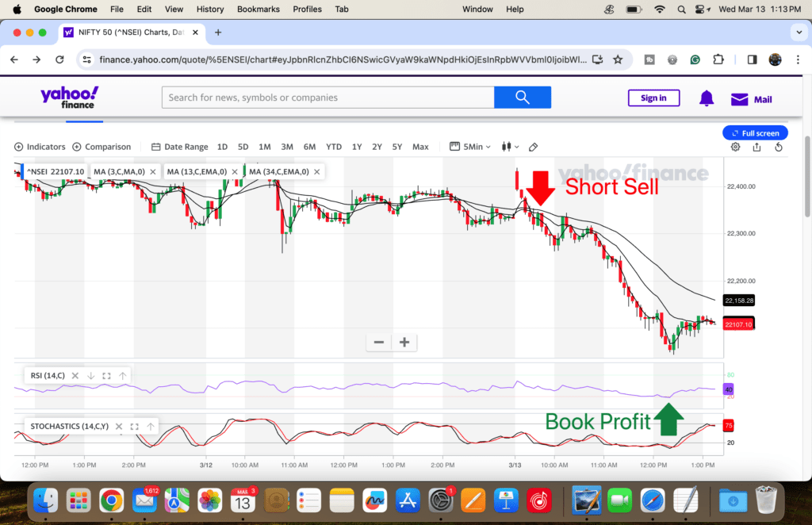Viewport: 812px width, 525px height.
Task: Bookmark this page with the star icon
Action: [x=618, y=59]
